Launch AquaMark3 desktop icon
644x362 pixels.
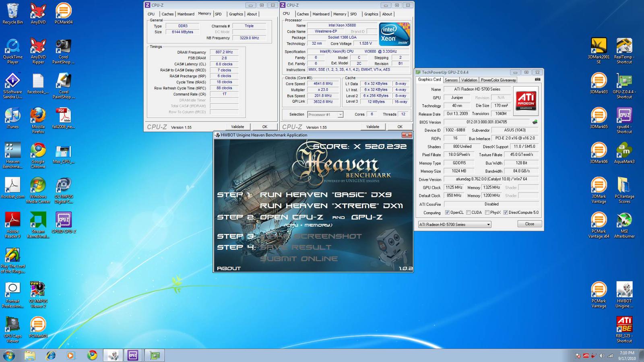(624, 153)
